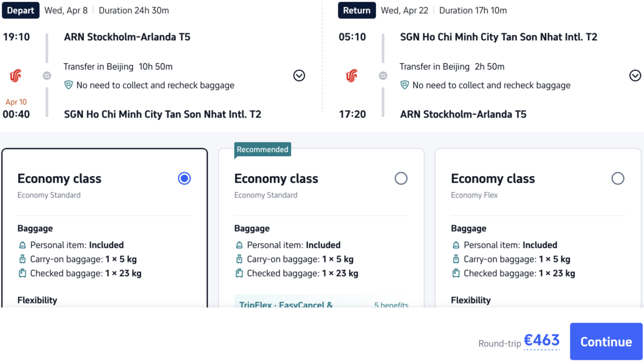Expand departing flight details chevron

(x=299, y=75)
